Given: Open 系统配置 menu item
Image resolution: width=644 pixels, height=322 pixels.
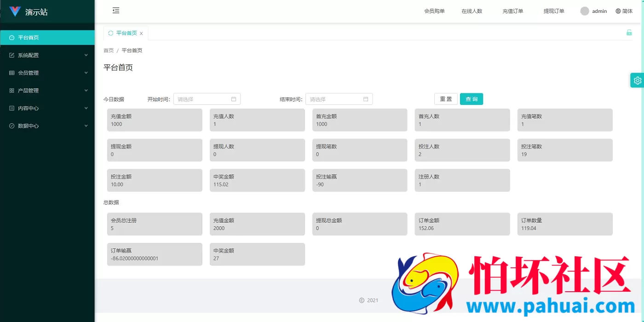Looking at the screenshot, I should pos(47,55).
